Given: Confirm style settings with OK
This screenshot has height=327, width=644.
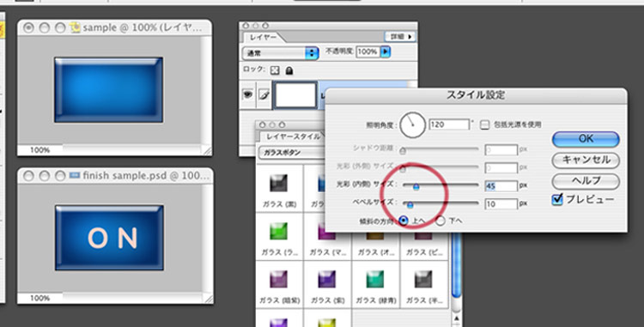Looking at the screenshot, I should 586,139.
